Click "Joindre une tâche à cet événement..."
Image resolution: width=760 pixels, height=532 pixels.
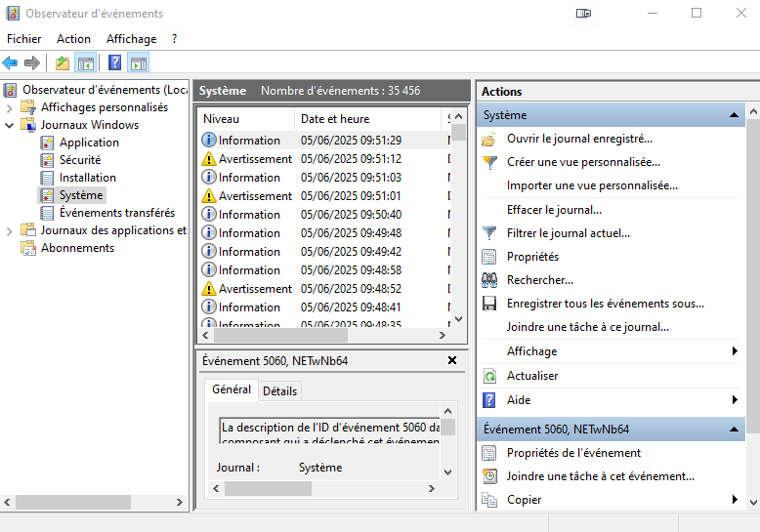[600, 476]
